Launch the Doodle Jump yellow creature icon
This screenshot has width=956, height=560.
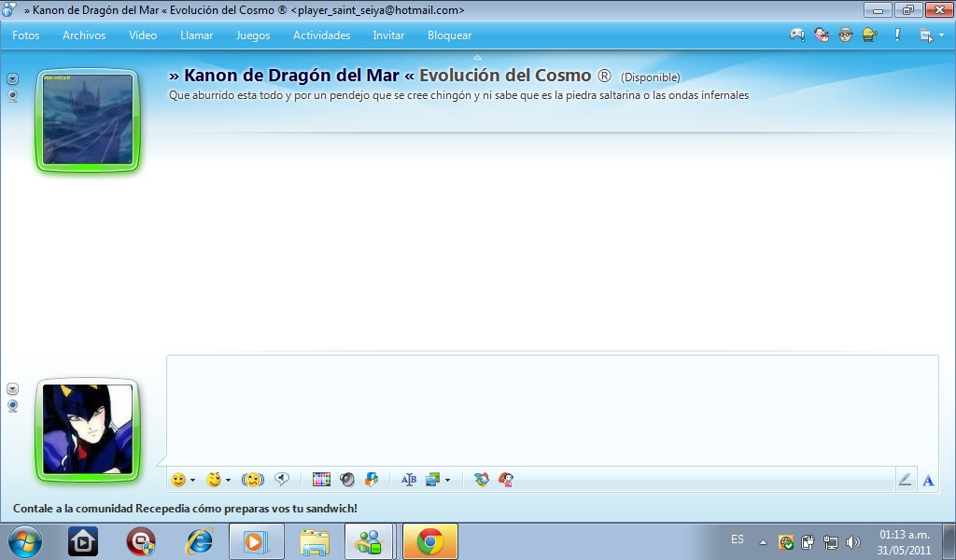pos(870,35)
